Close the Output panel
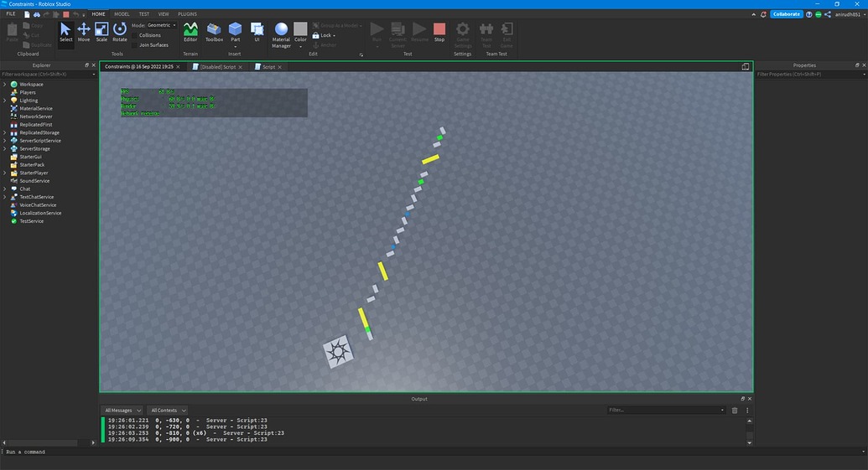The height and width of the screenshot is (470, 868). (750, 399)
